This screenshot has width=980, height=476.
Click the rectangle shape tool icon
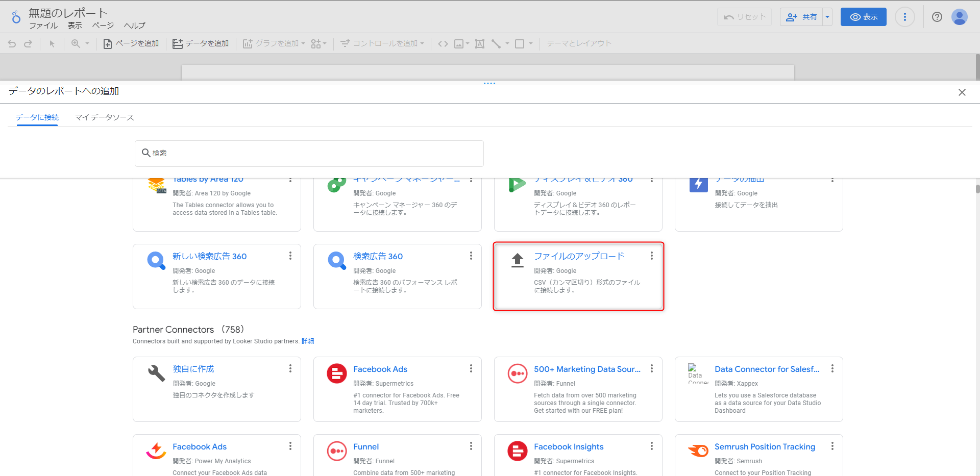[x=520, y=44]
